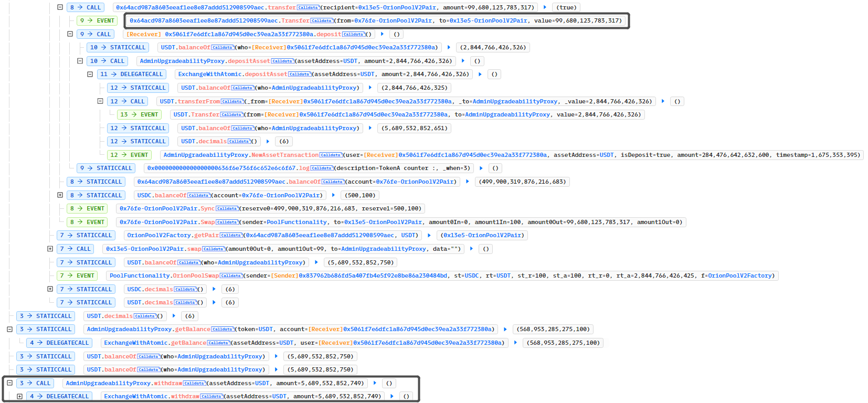The width and height of the screenshot is (868, 403).
Task: Toggle return arrow on AdminUpgradeabilityProxy.withdraw row
Action: tap(375, 383)
